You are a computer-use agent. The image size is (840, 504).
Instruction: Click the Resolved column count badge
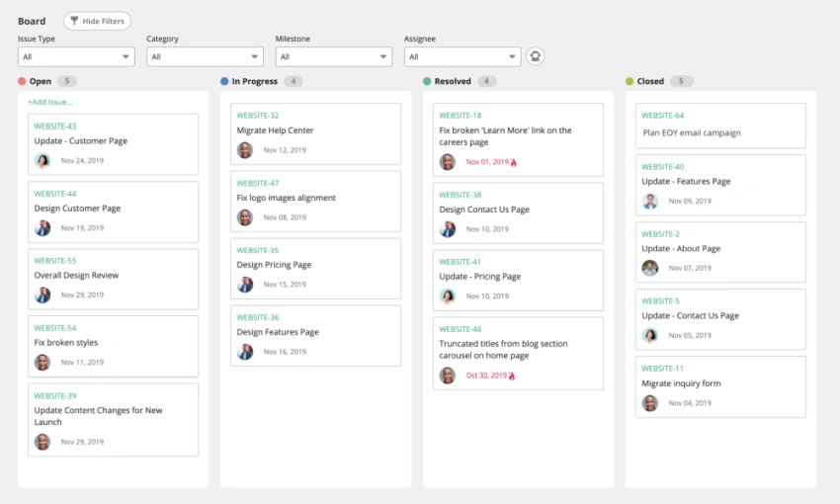(x=486, y=81)
